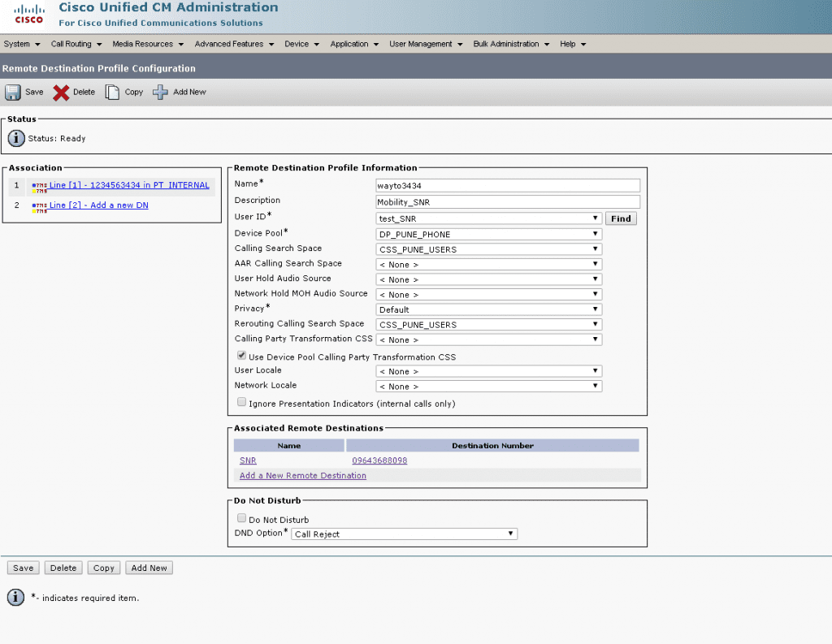Viewport: 832px width, 644px height.
Task: Open the Rerouting Calling Search Space dropdown
Action: coord(596,324)
